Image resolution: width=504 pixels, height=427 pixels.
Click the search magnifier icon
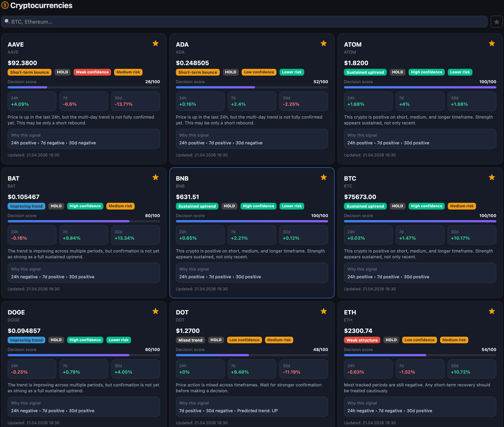click(x=7, y=21)
